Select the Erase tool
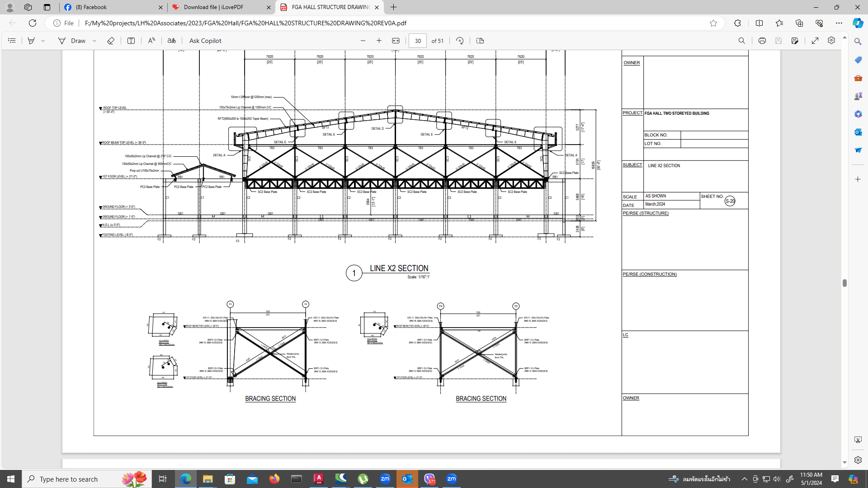The height and width of the screenshot is (488, 868). pos(111,41)
